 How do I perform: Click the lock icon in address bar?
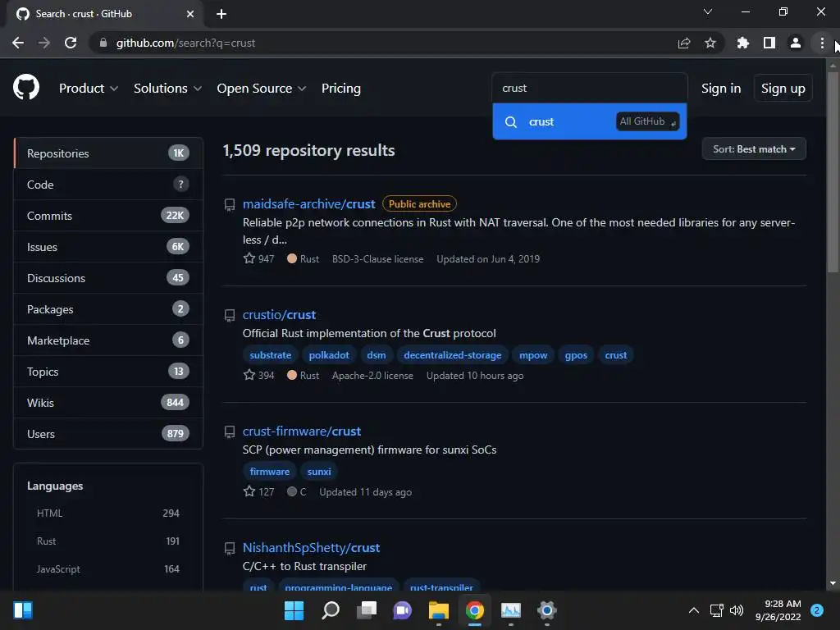tap(103, 43)
